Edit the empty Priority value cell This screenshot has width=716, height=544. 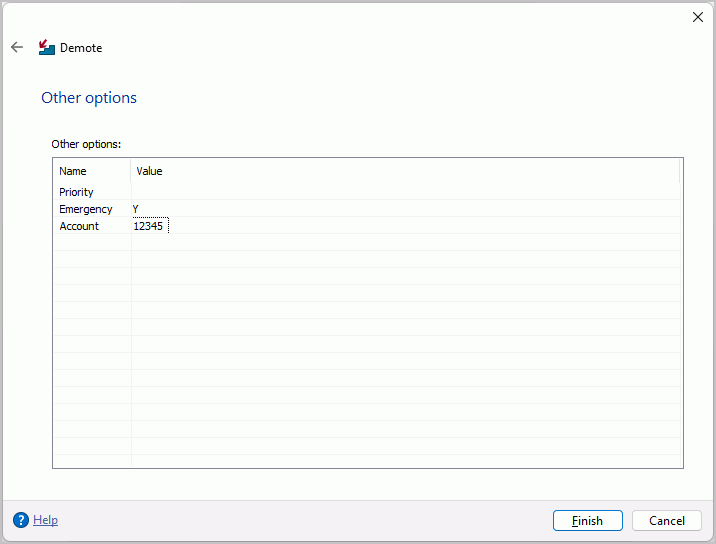click(406, 192)
